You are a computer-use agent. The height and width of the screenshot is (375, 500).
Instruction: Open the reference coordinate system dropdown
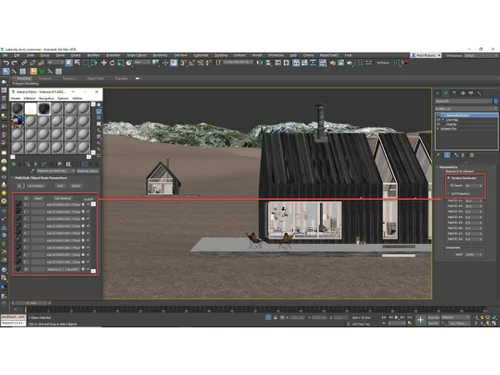142,63
